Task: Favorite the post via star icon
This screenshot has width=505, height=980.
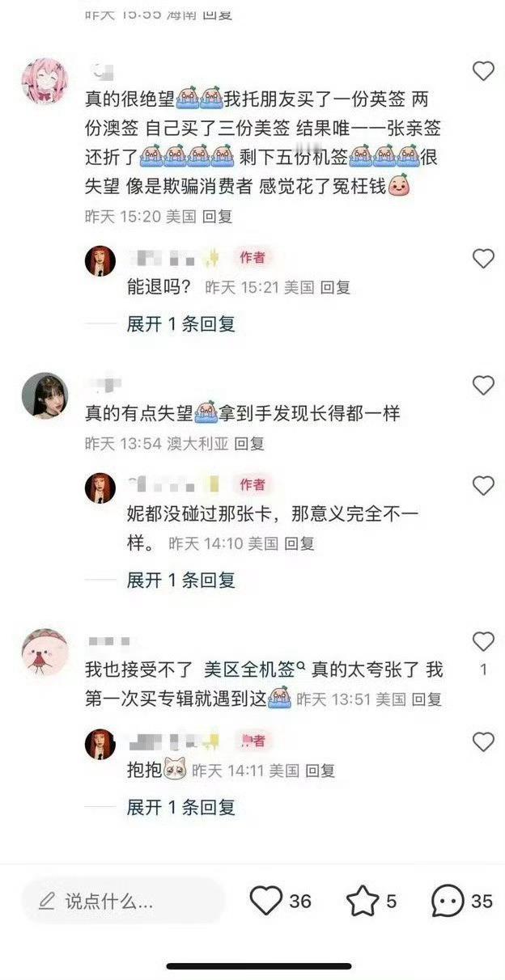Action: (362, 901)
